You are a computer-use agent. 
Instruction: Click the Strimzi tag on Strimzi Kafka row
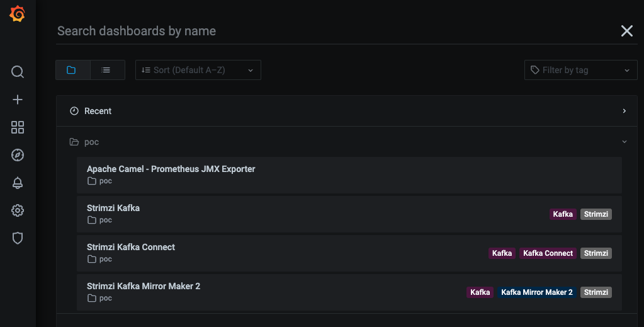pyautogui.click(x=596, y=214)
